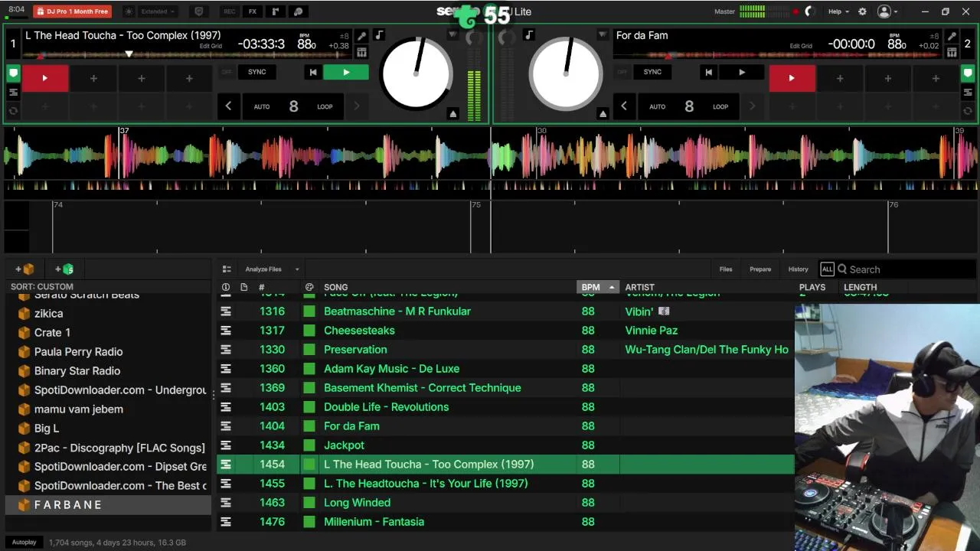
Task: Select deck 2 cue points tab icon
Action: click(968, 73)
